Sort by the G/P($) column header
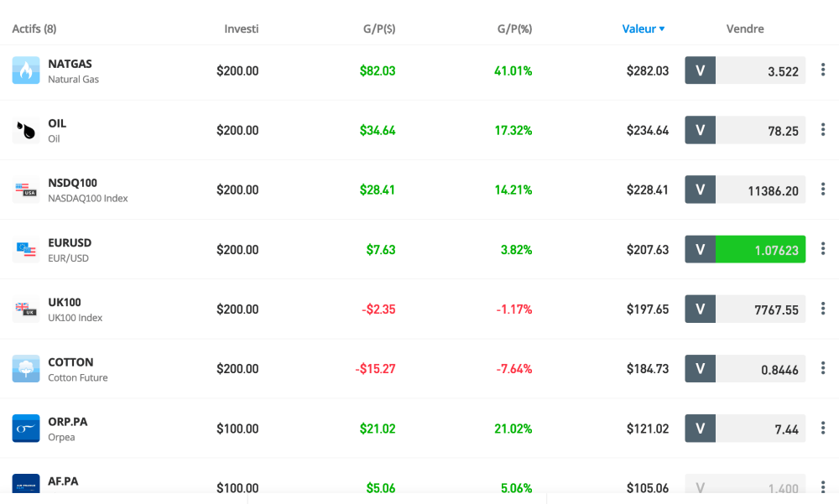Screen dimensions: 839x504 379,29
